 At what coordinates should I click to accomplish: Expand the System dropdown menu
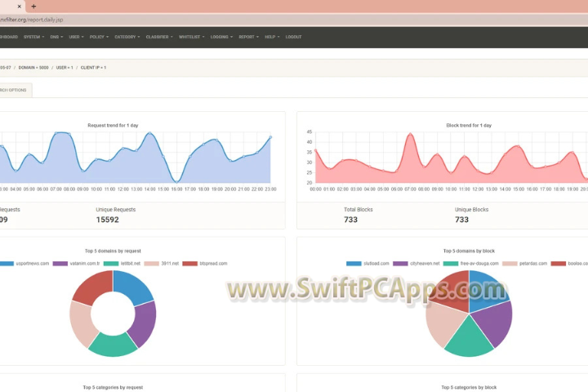pyautogui.click(x=33, y=37)
